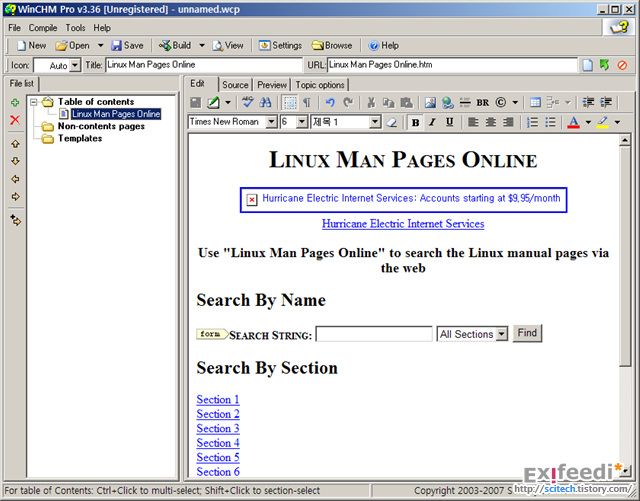This screenshot has height=501, width=640.
Task: Click the undo arrow icon
Action: [x=331, y=102]
